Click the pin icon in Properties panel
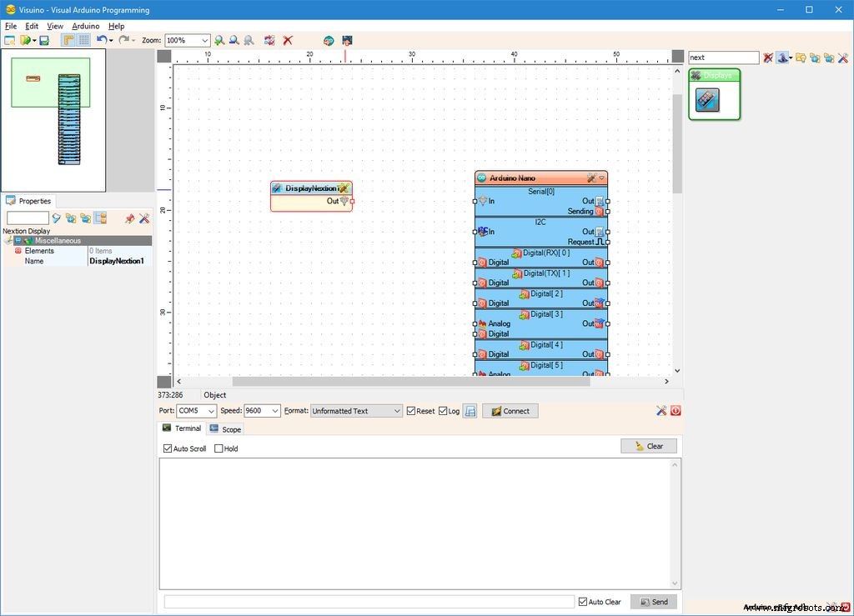This screenshot has height=616, width=854. click(x=129, y=218)
